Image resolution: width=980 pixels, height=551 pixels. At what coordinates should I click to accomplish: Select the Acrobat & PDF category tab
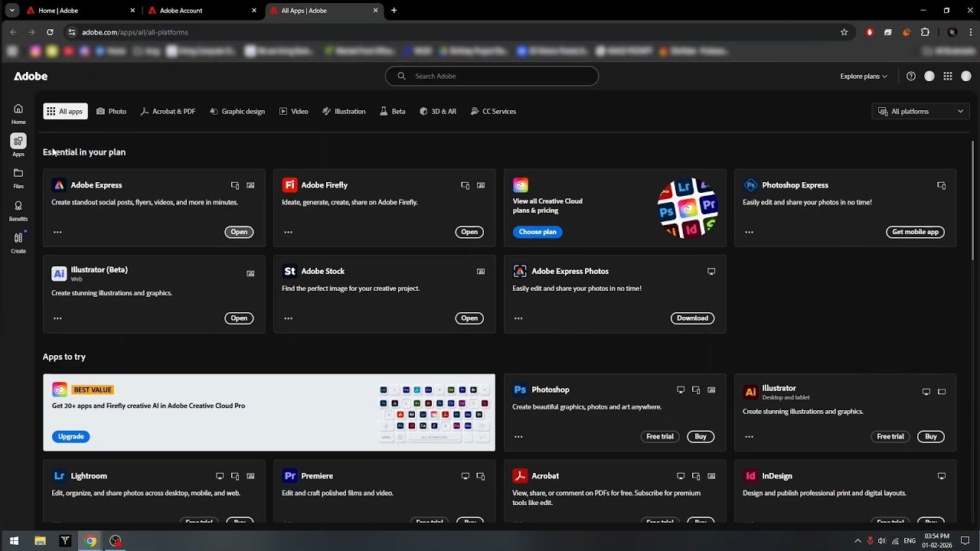point(168,111)
